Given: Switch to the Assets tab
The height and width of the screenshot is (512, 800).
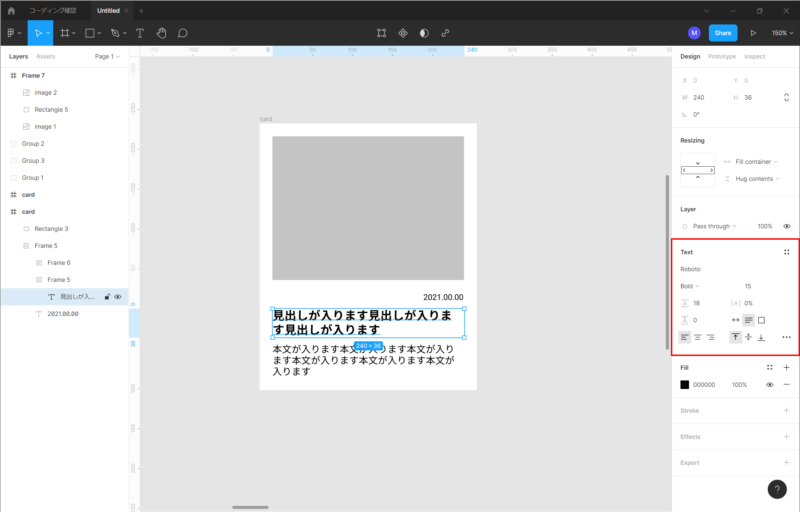Looking at the screenshot, I should (46, 56).
